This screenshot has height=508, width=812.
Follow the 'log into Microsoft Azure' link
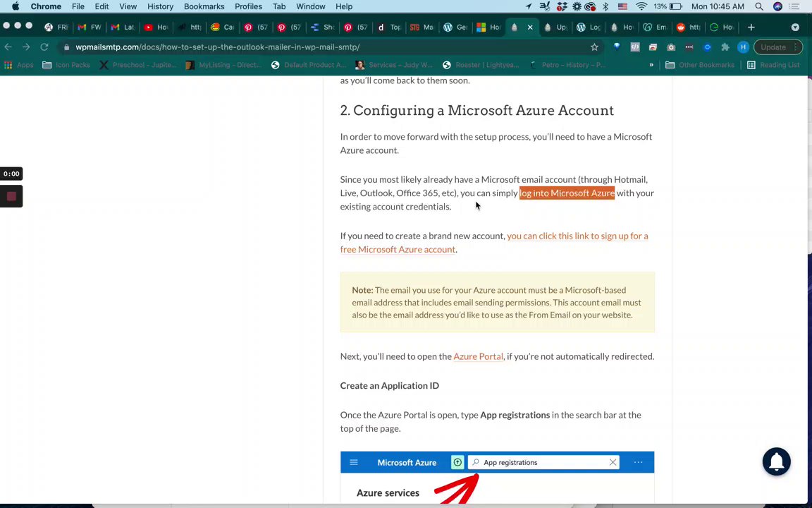tap(567, 193)
